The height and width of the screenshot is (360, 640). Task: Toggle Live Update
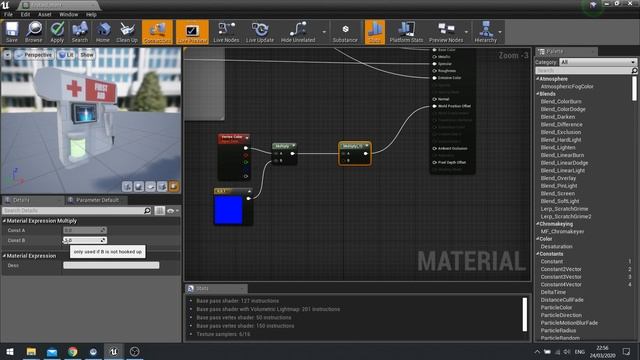[x=260, y=32]
